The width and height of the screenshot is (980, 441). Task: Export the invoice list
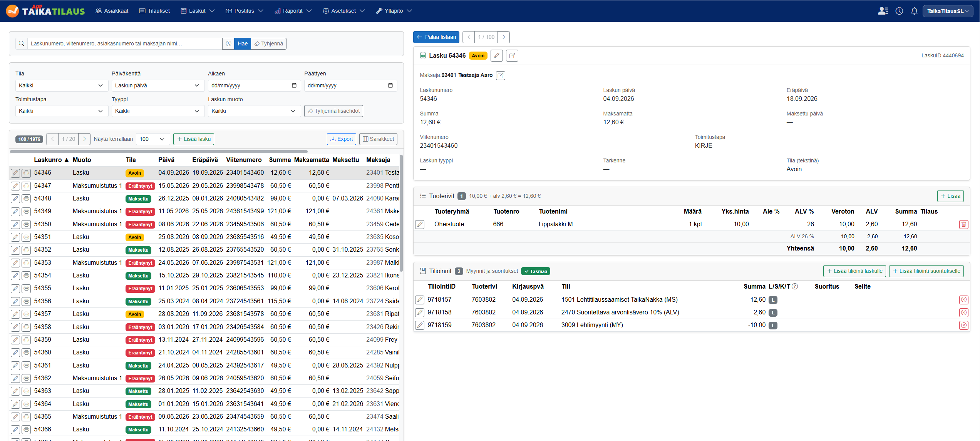342,139
